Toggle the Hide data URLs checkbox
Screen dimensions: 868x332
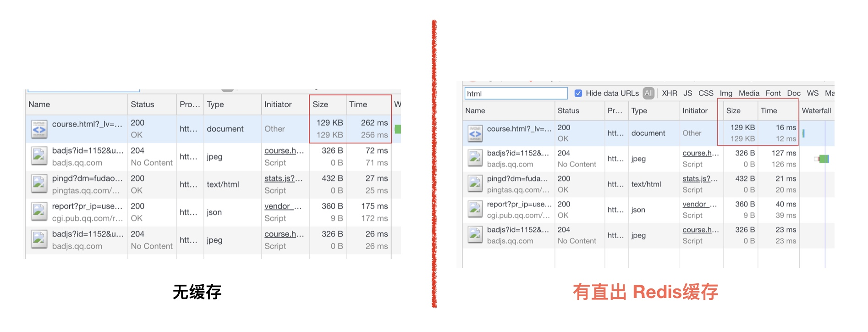(578, 93)
